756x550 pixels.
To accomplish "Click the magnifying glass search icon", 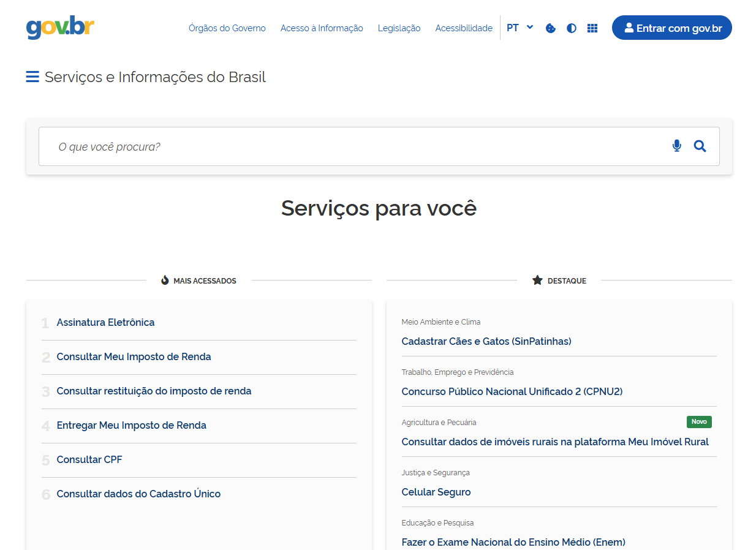I will (x=700, y=146).
